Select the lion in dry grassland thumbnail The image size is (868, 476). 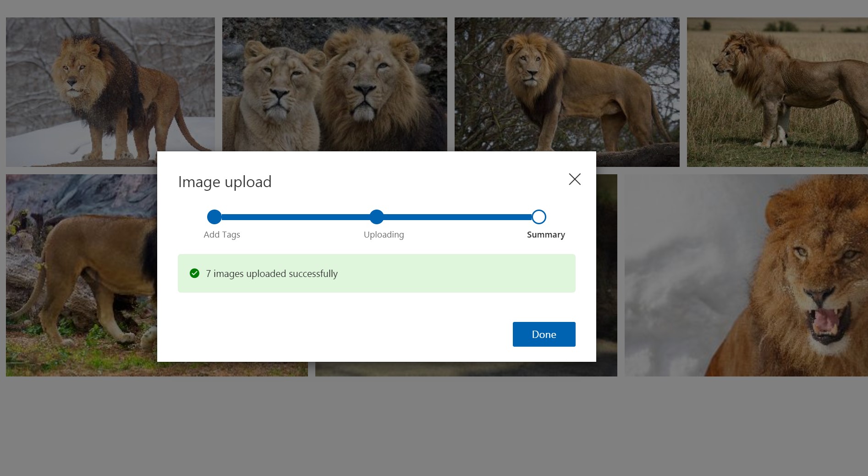click(777, 92)
